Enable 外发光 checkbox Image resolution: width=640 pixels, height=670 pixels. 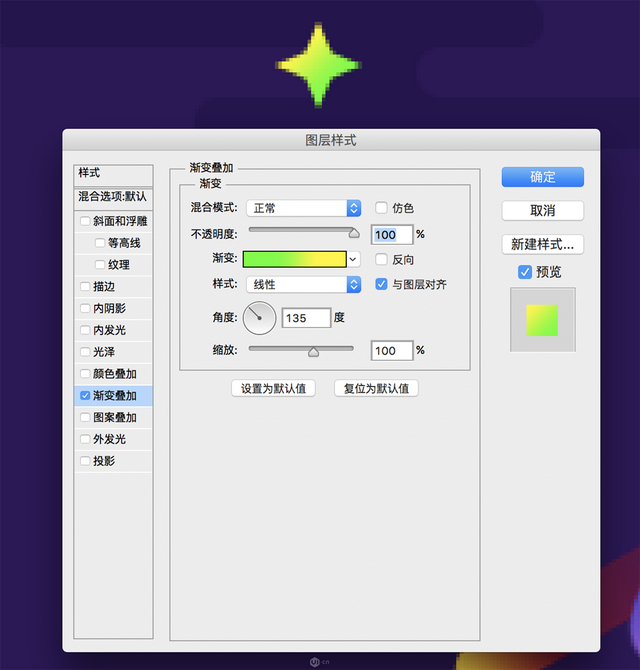[x=85, y=439]
